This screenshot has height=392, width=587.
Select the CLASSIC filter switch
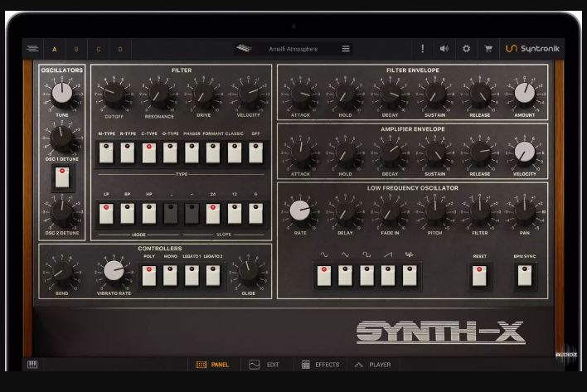coord(235,152)
